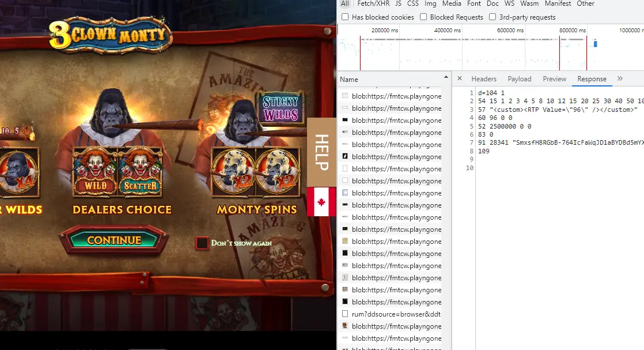Filter network requests by Font
This screenshot has height=350, width=644.
coord(474,3)
